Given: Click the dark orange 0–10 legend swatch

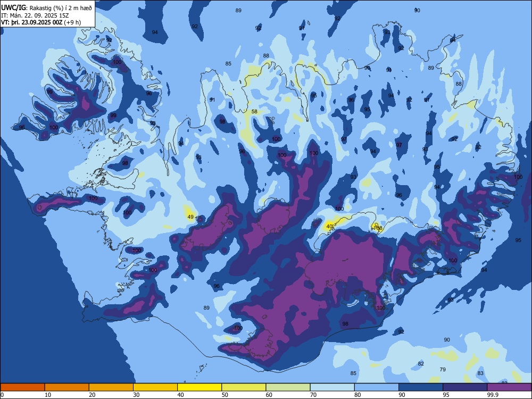Looking at the screenshot, I should pos(22,387).
